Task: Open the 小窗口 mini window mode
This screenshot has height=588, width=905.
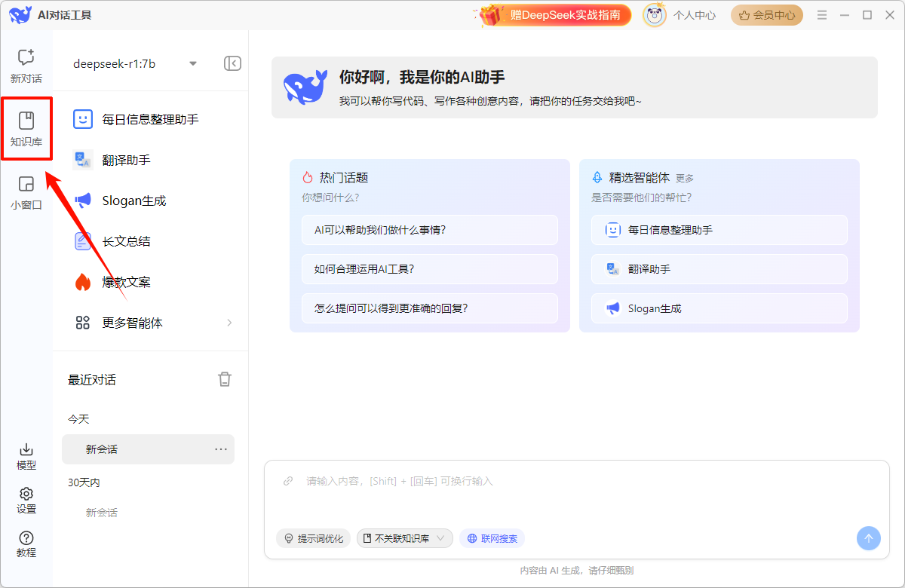Action: 26,192
